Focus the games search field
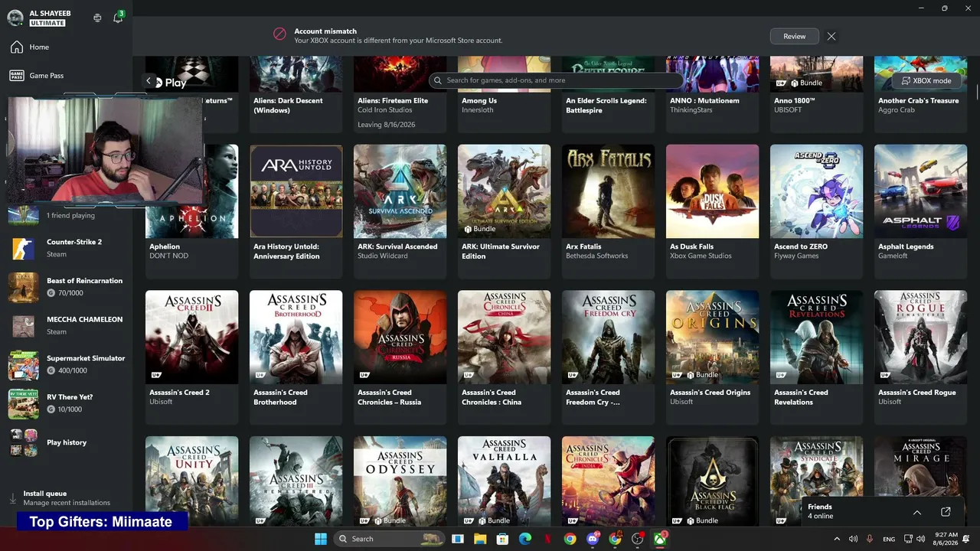The width and height of the screenshot is (980, 551). click(557, 80)
